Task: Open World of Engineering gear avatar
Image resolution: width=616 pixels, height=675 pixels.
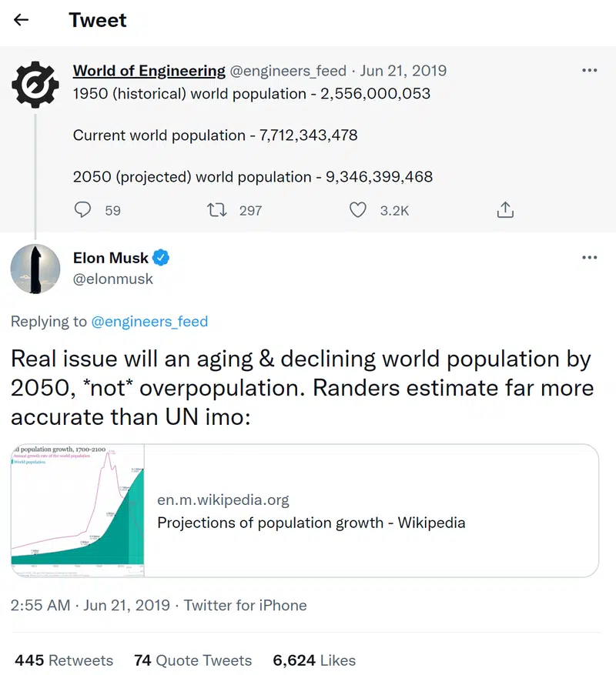Action: point(35,85)
